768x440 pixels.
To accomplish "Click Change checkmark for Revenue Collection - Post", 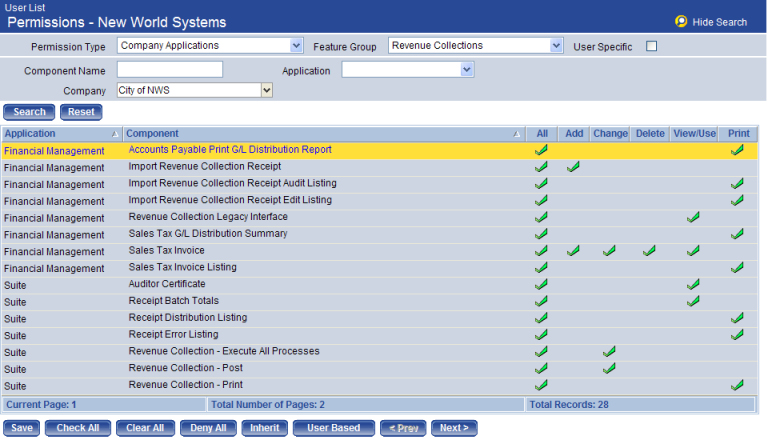I will [609, 369].
